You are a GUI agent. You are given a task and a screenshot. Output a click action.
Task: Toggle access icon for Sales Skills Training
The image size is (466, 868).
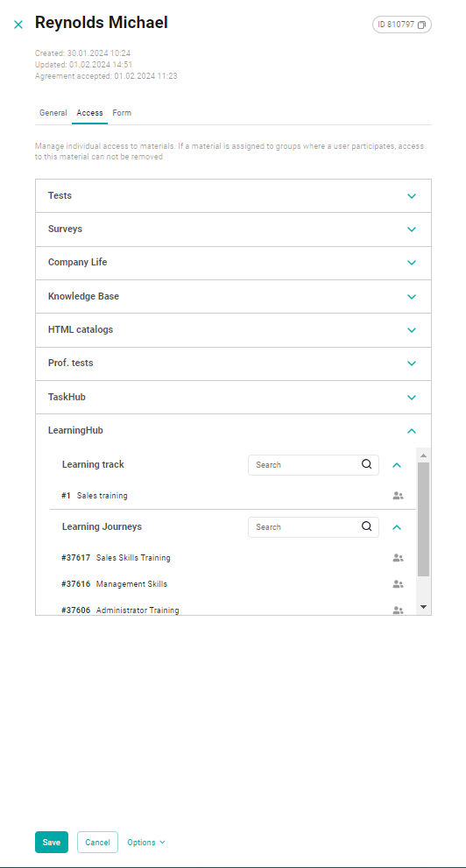pyautogui.click(x=398, y=558)
